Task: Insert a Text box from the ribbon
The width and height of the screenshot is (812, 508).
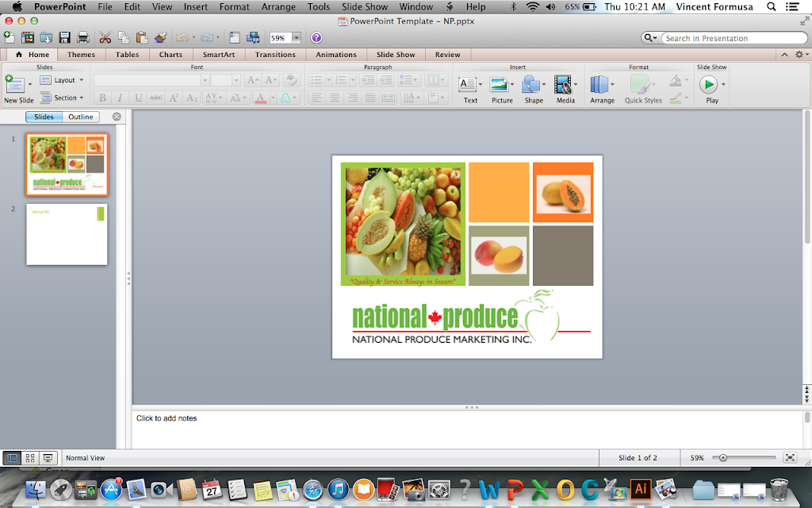Action: pos(470,89)
